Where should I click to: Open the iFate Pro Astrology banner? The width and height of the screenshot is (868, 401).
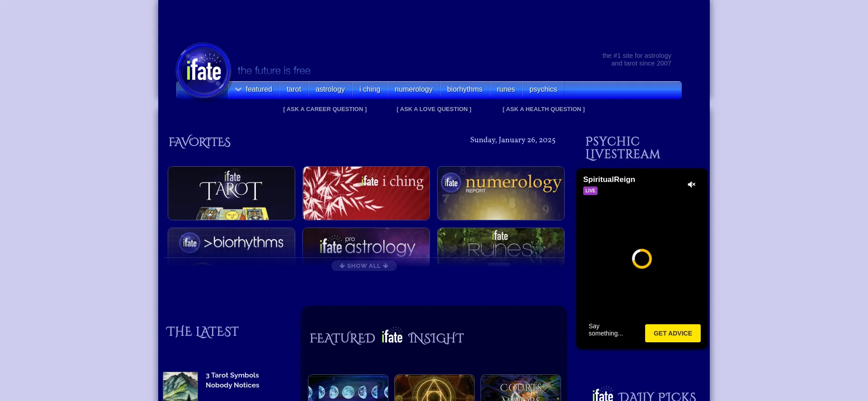point(366,244)
